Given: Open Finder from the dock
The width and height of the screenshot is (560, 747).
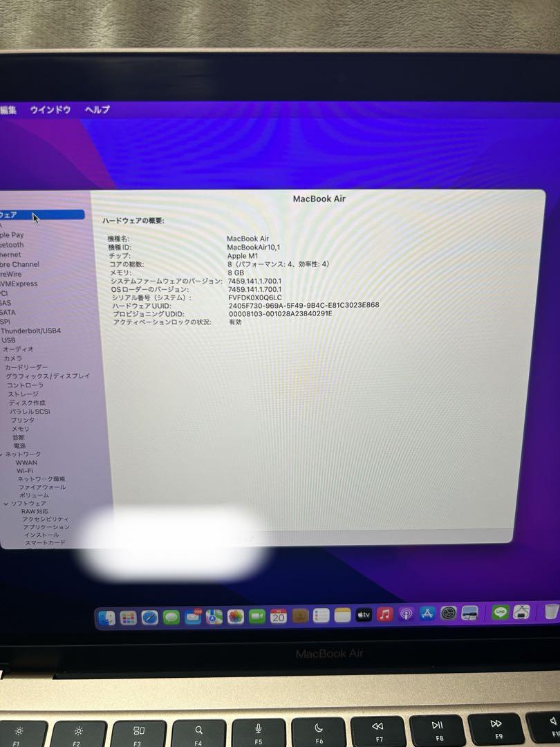Looking at the screenshot, I should tap(106, 618).
